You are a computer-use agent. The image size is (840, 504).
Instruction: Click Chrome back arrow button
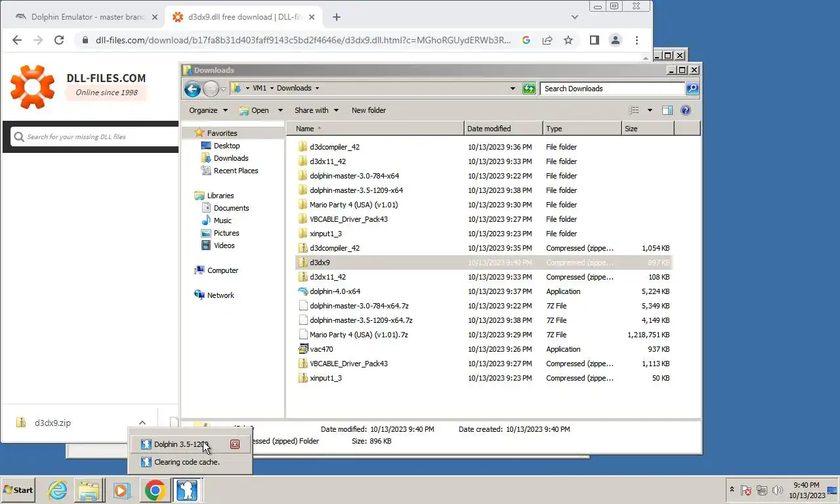17,40
